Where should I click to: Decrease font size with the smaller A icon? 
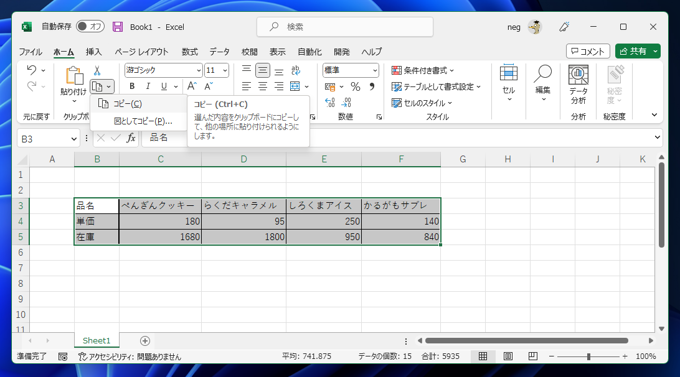click(x=209, y=86)
